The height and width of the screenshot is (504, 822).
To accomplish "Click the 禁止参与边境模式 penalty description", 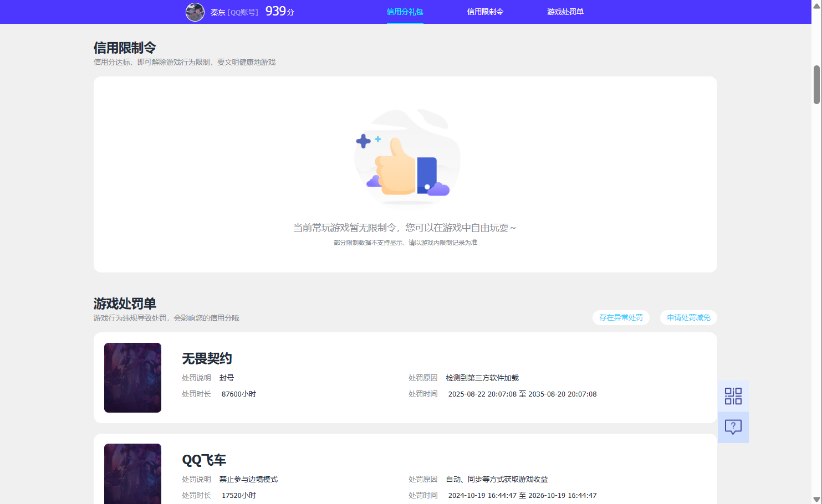I will coord(248,479).
